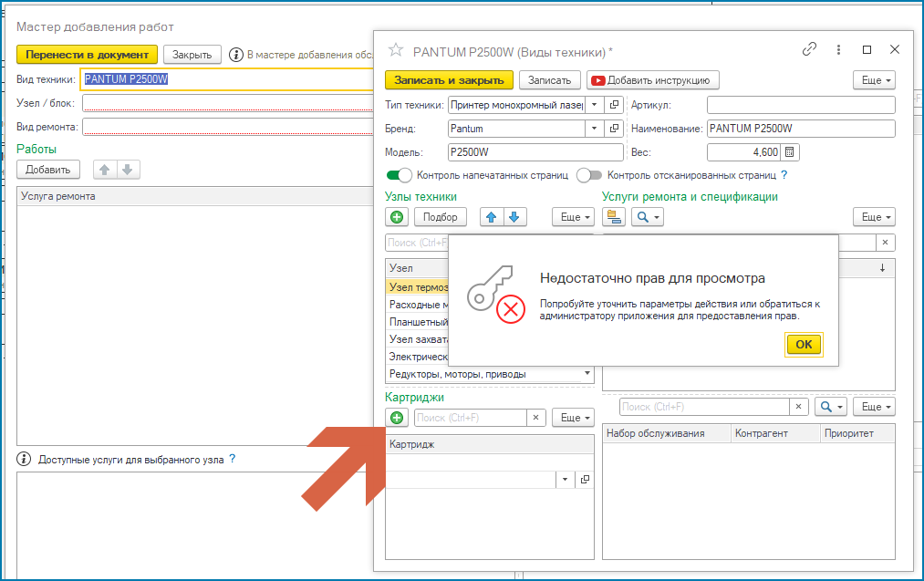This screenshot has width=924, height=581.
Task: Add PANTUM P2500W to favorites star
Action: click(x=395, y=50)
